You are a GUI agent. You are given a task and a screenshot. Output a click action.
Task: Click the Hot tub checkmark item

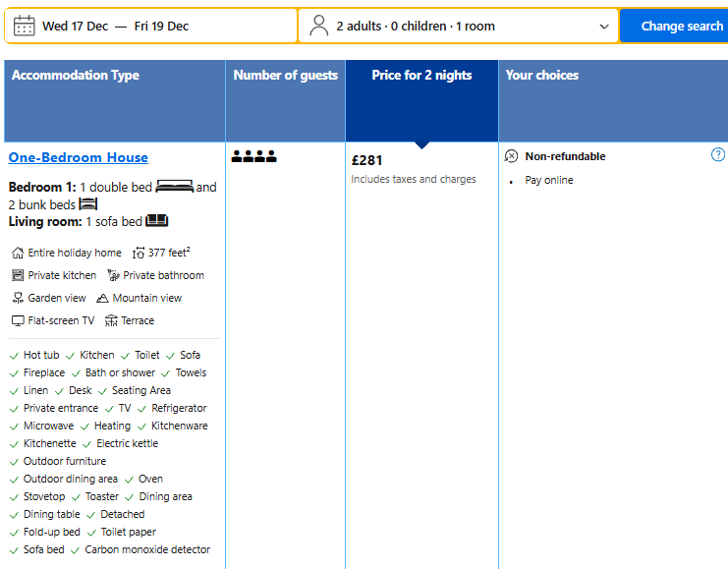(40, 355)
